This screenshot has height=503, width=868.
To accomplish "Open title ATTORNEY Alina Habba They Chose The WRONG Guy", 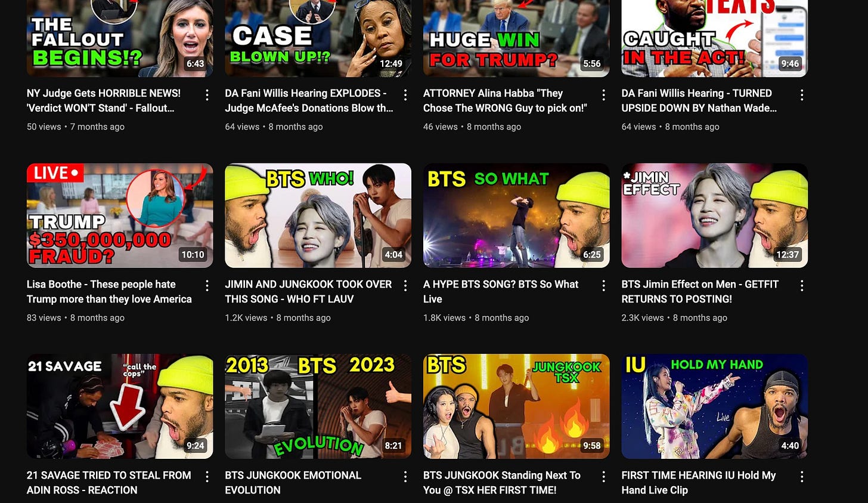I will click(x=505, y=101).
